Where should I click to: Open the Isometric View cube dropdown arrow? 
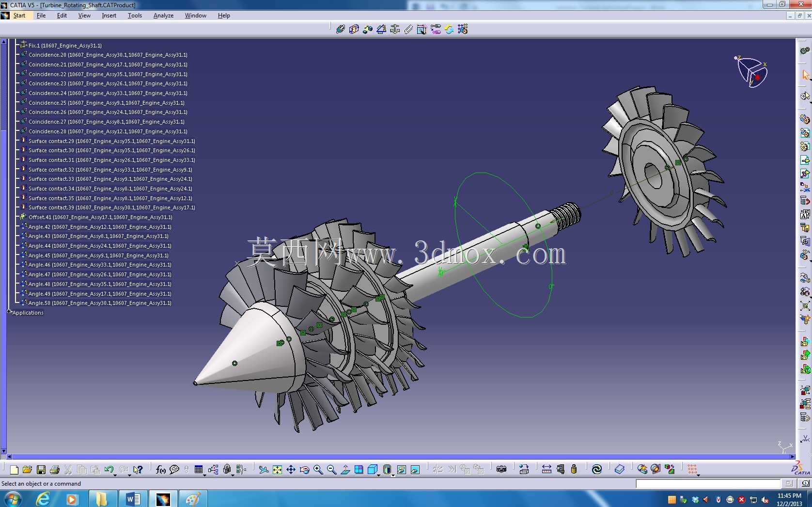pyautogui.click(x=379, y=475)
